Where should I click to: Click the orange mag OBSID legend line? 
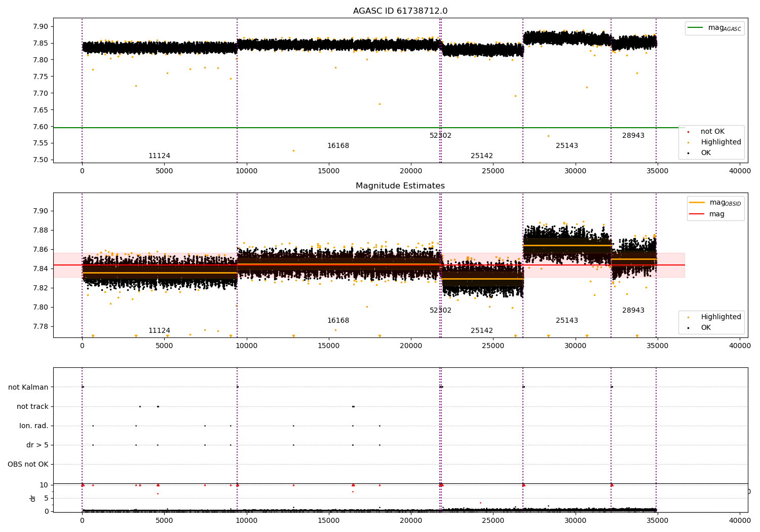[697, 202]
